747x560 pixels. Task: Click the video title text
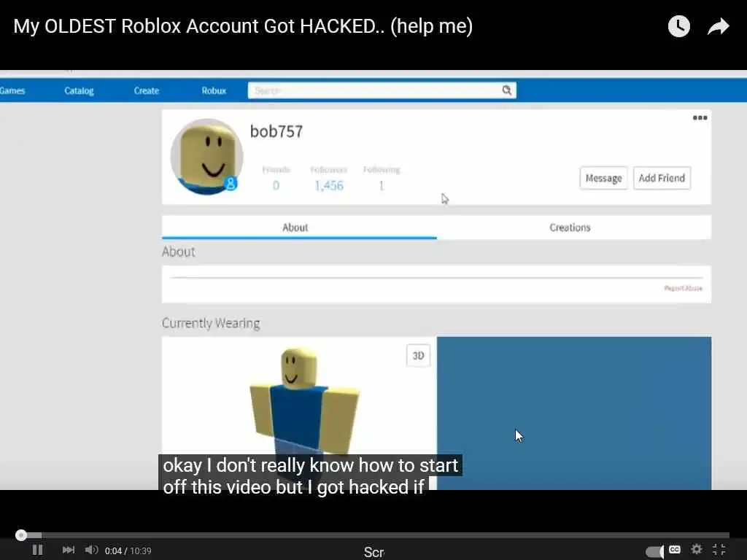point(243,26)
